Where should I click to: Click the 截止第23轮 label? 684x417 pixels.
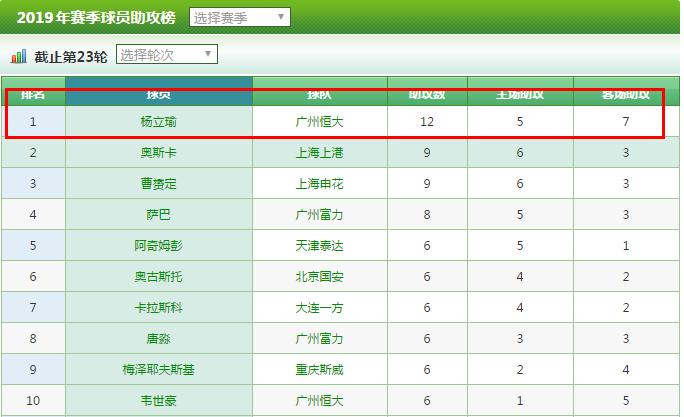pos(71,57)
